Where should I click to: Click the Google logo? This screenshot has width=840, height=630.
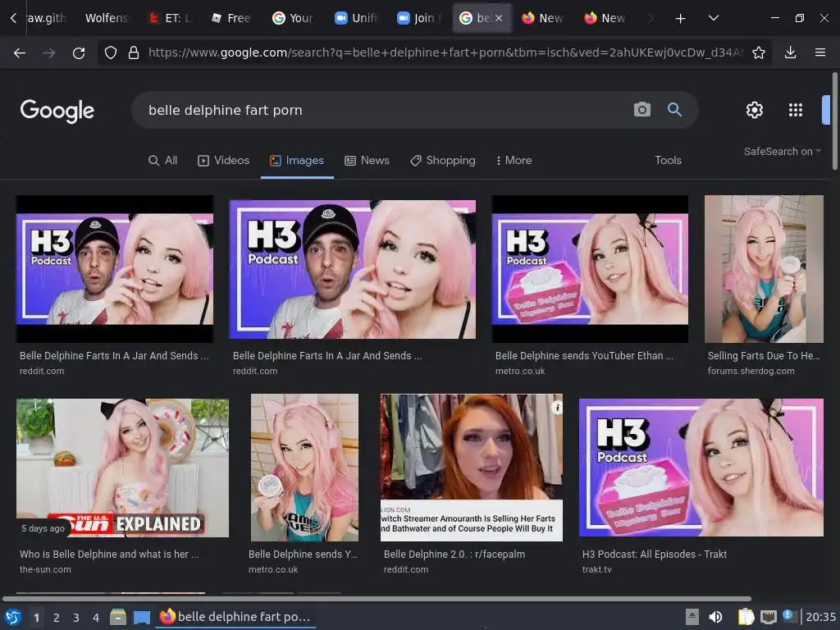click(x=57, y=111)
